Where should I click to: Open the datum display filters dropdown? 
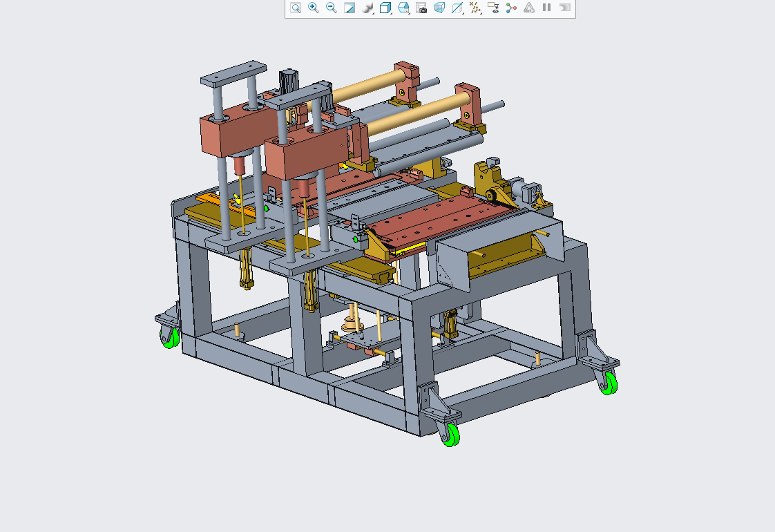pyautogui.click(x=475, y=8)
